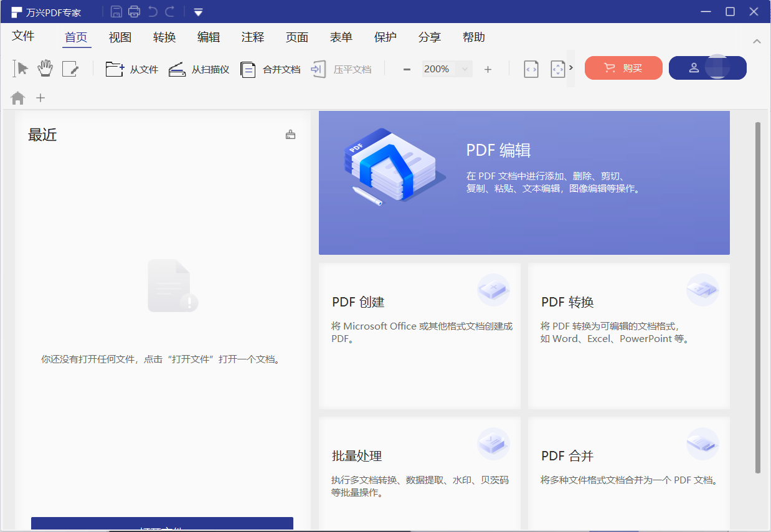
Task: Open the zoom level 200% dropdown
Action: (465, 69)
